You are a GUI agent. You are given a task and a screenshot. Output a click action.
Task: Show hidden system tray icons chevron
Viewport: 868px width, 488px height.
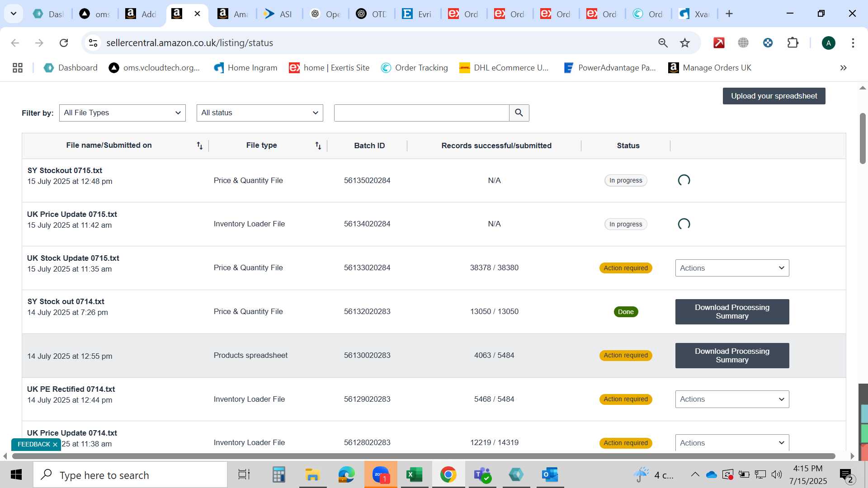click(695, 474)
